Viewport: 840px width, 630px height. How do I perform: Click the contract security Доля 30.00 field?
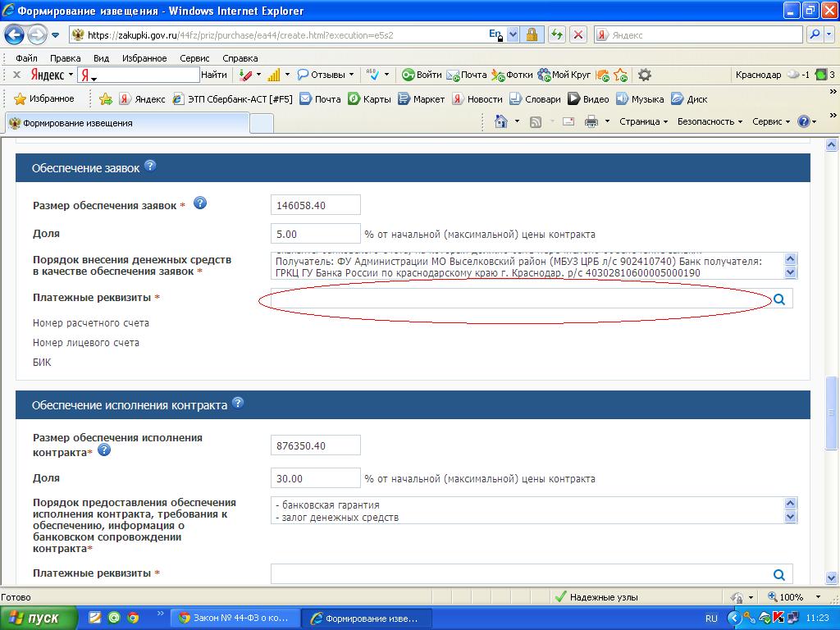[316, 478]
